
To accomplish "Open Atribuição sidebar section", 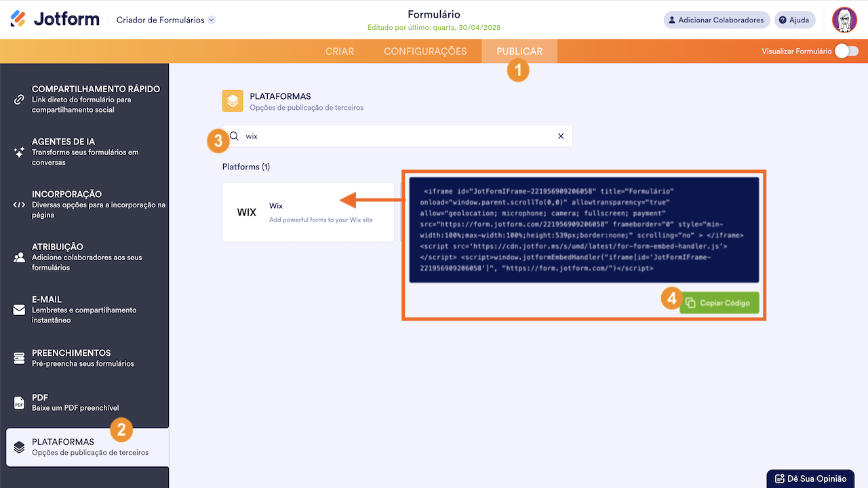I will (x=85, y=257).
